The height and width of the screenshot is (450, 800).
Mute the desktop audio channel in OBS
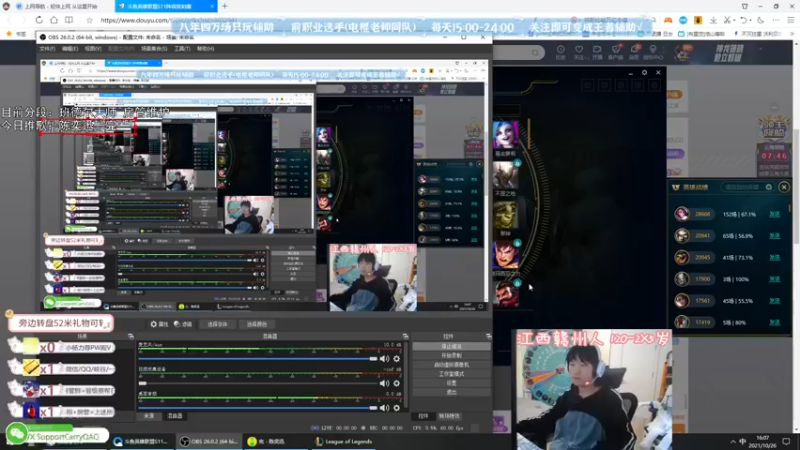coord(385,408)
